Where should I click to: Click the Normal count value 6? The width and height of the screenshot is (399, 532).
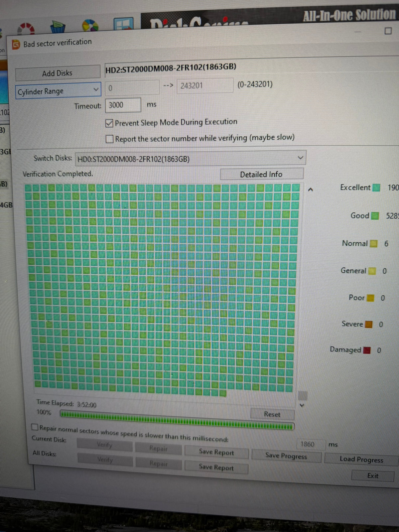click(x=386, y=244)
